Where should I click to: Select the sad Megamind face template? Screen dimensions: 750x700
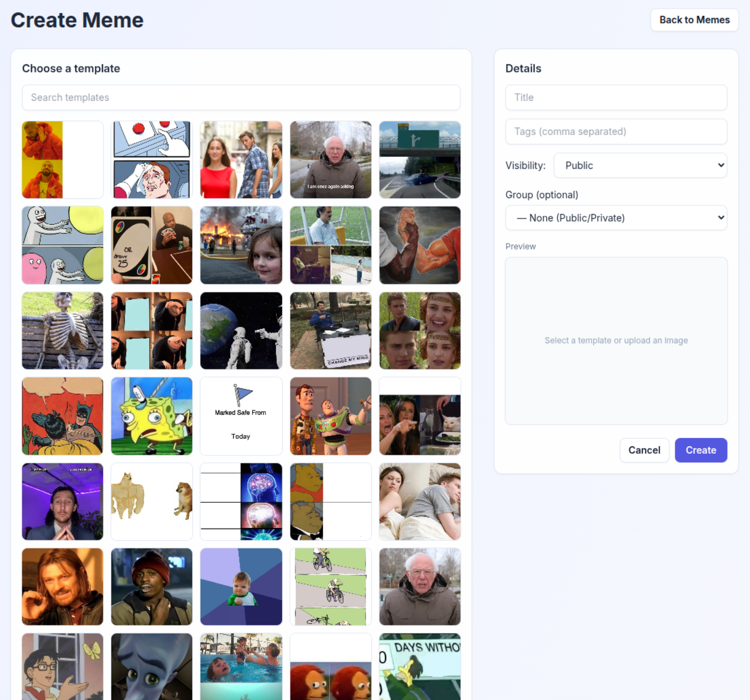[x=152, y=667]
